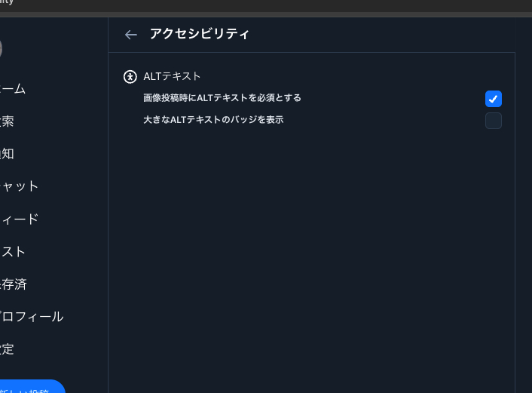The height and width of the screenshot is (393, 532).
Task: Click the 画像投稿時にALTテキストを必須とする label text
Action: [222, 98]
